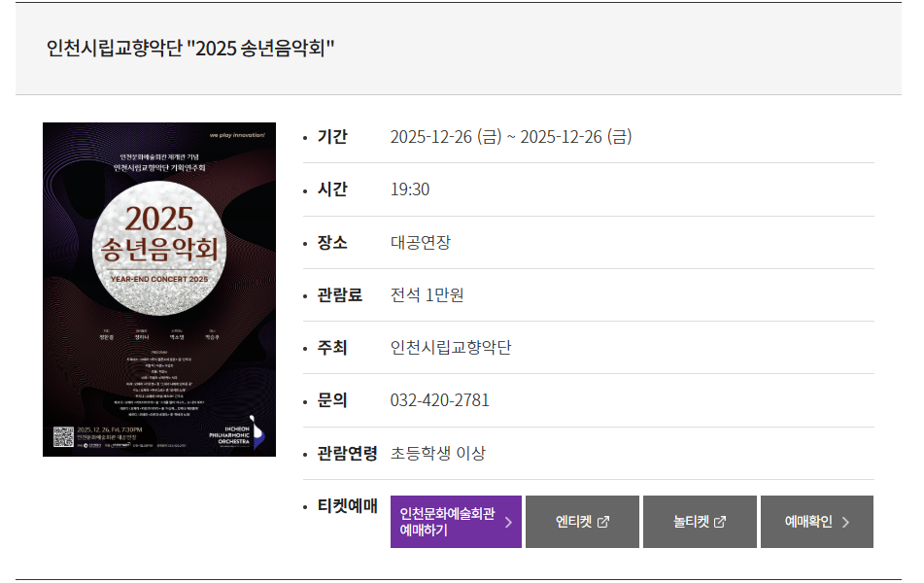Select the date range 2025-12-26 (금) text
This screenshot has height=583, width=924.
click(511, 137)
